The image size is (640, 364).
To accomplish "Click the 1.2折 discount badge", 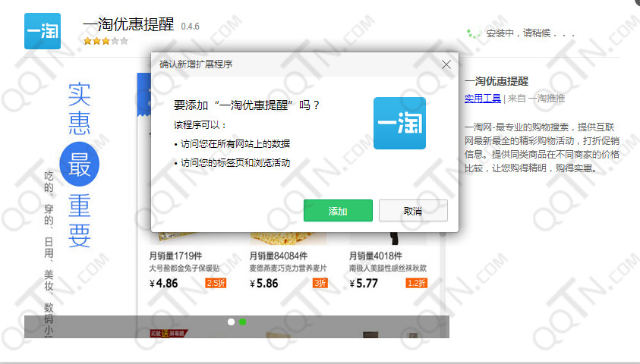I will click(x=417, y=283).
